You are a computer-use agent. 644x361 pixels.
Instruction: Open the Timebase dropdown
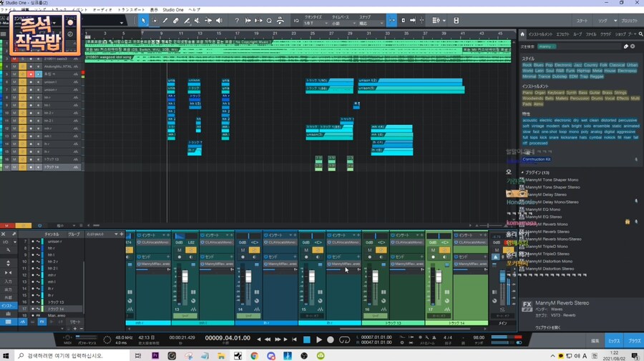(x=343, y=24)
